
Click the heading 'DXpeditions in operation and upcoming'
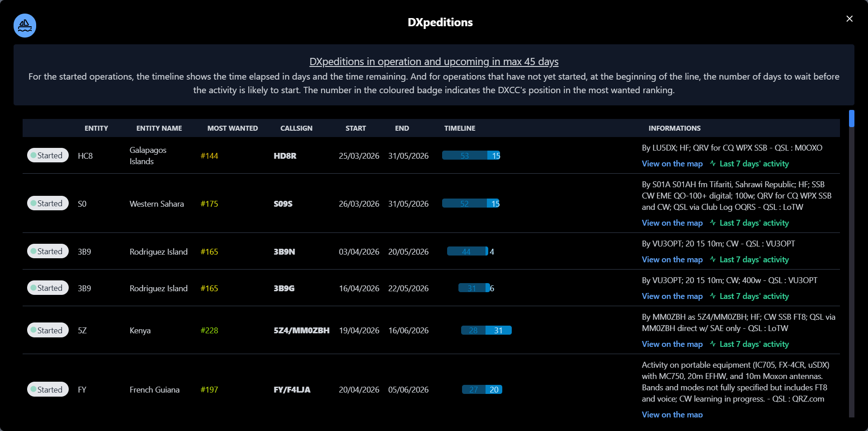434,62
